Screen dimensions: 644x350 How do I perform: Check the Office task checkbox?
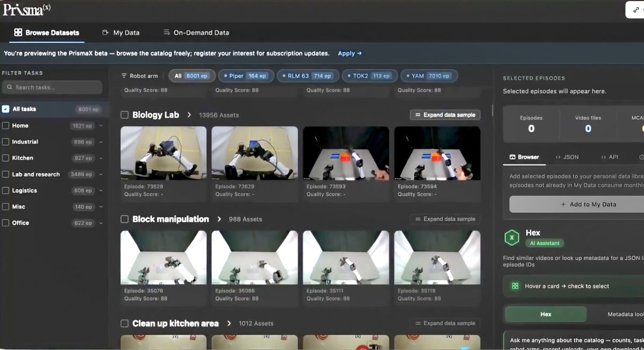click(5, 223)
